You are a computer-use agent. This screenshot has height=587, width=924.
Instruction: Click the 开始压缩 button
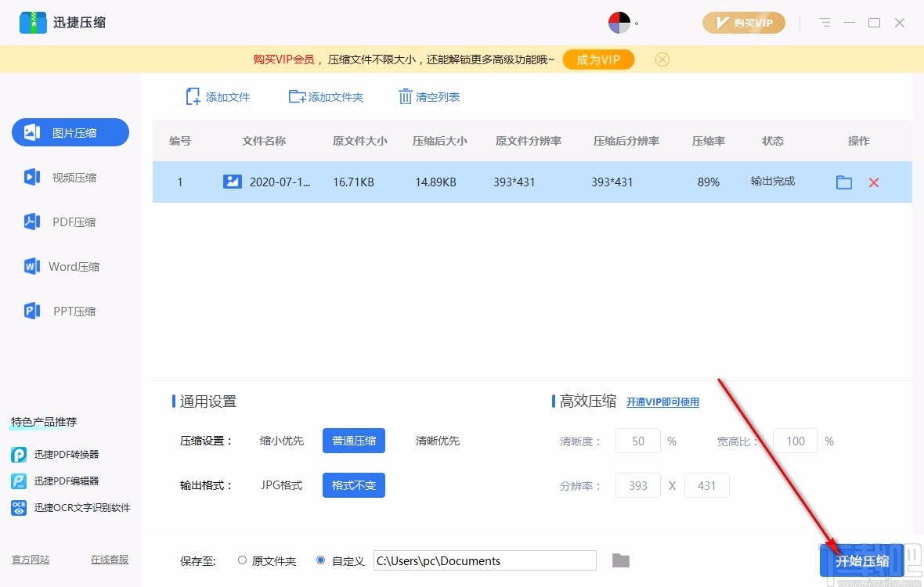pos(863,560)
